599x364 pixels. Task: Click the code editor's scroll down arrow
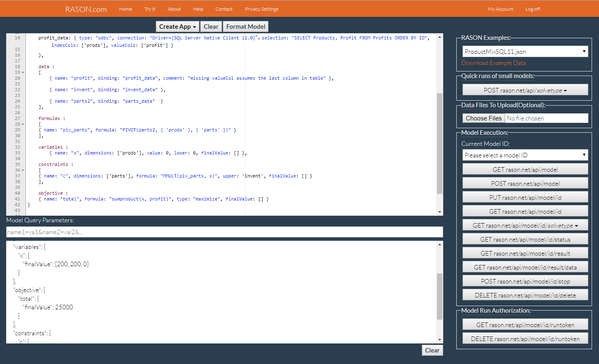point(439,212)
